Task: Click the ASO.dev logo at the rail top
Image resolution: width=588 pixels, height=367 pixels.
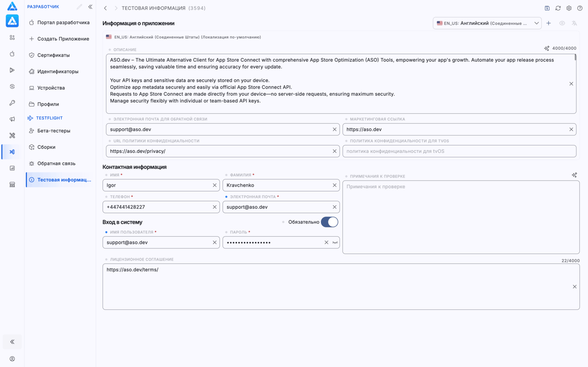Action: point(12,6)
